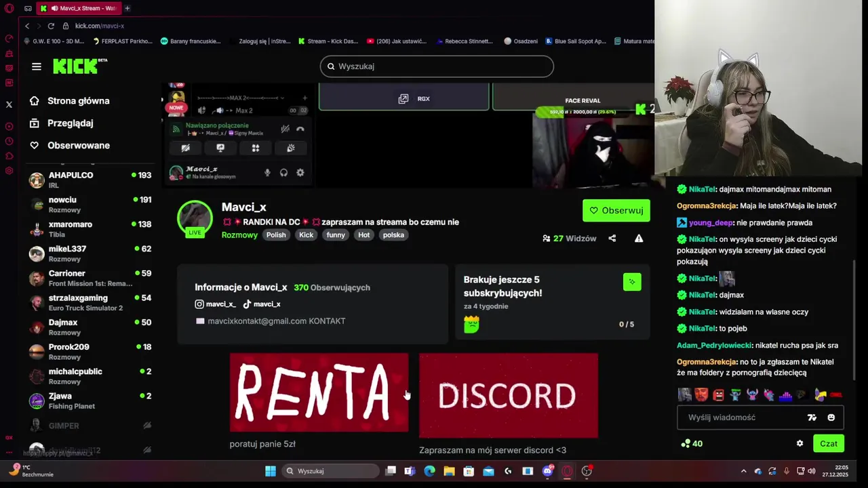Click the 7TV icon in chat input
Image resolution: width=868 pixels, height=488 pixels.
812,418
